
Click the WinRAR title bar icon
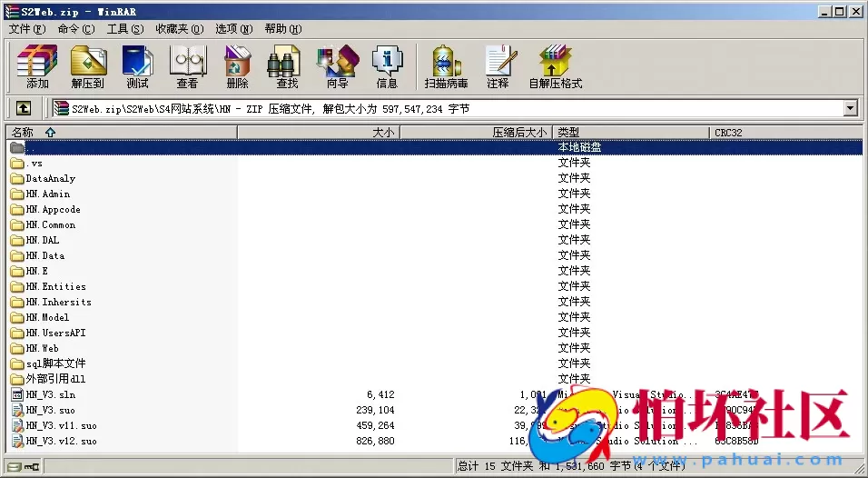click(11, 12)
